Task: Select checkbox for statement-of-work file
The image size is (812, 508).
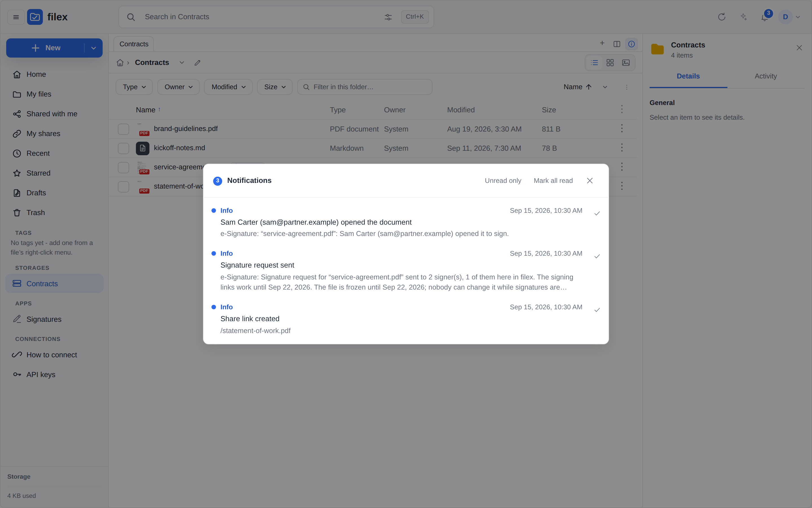Action: (x=123, y=187)
